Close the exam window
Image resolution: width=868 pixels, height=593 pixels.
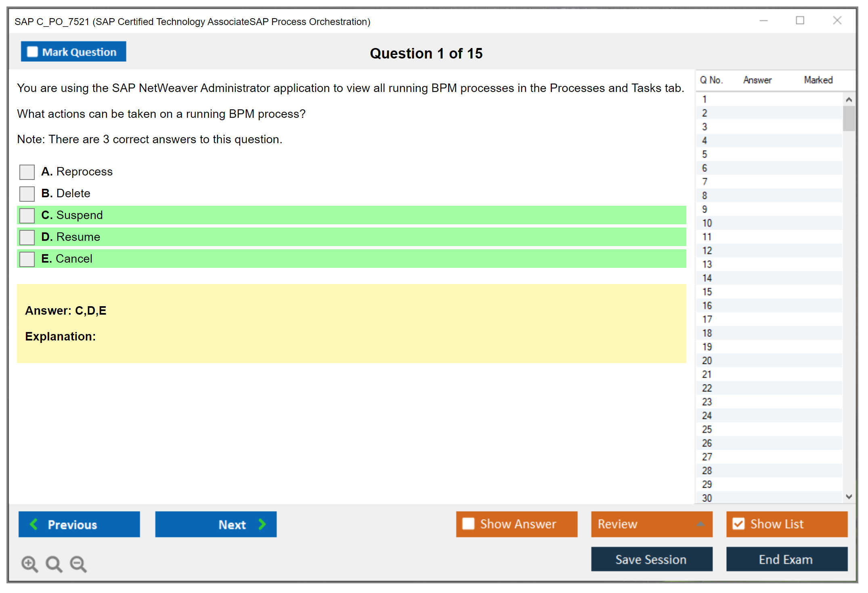pos(837,21)
